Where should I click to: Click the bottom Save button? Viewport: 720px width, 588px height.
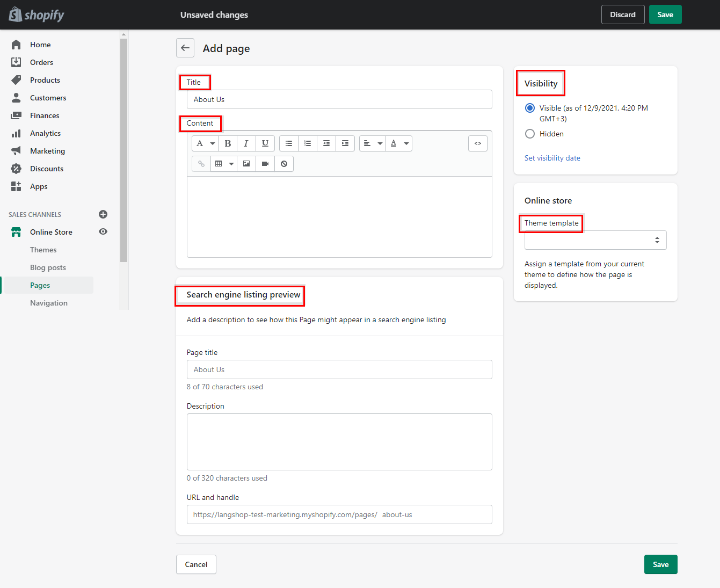click(x=661, y=564)
